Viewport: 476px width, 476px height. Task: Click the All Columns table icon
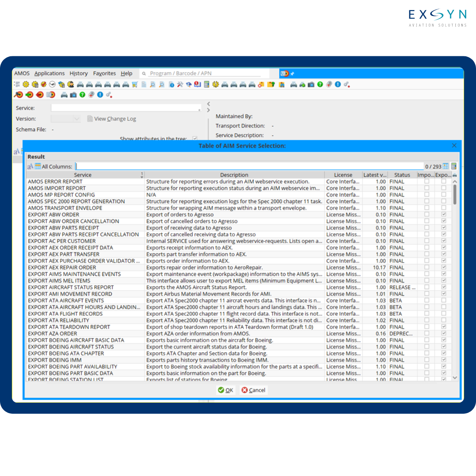[38, 166]
